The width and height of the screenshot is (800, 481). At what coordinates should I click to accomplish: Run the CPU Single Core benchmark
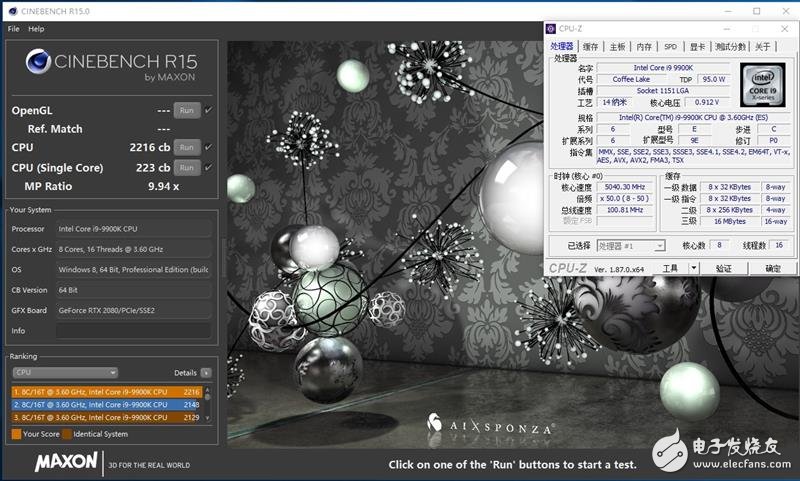[187, 168]
